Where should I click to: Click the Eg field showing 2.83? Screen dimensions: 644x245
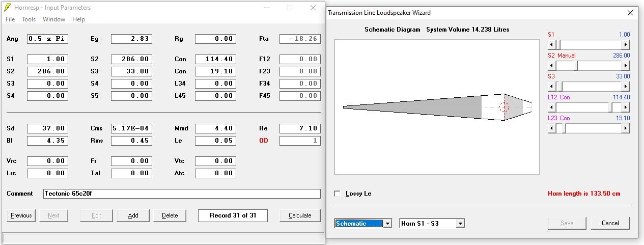click(x=131, y=39)
